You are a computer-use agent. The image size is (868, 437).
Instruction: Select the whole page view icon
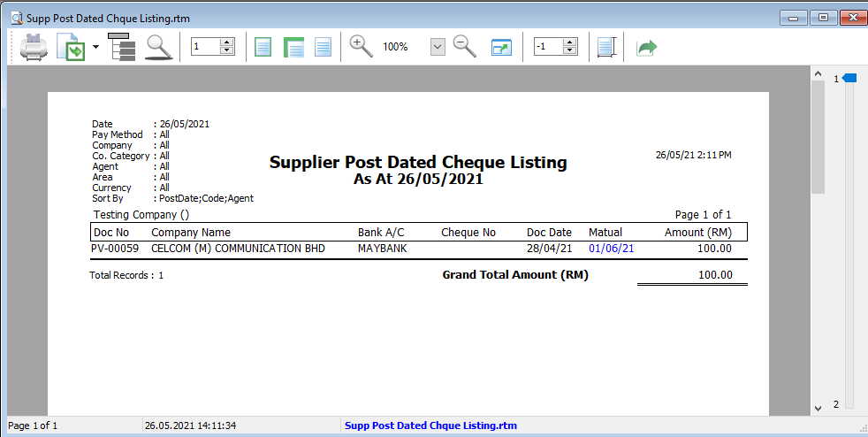click(x=263, y=47)
